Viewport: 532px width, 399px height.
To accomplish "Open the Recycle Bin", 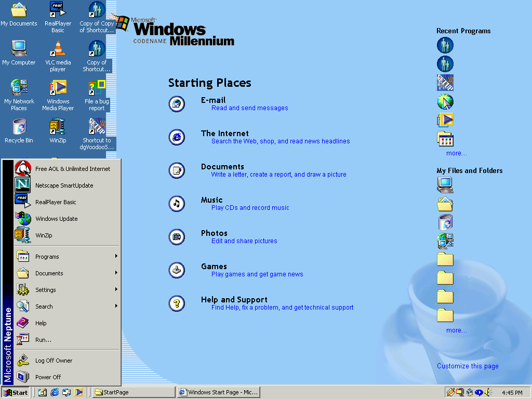I will click(x=19, y=127).
